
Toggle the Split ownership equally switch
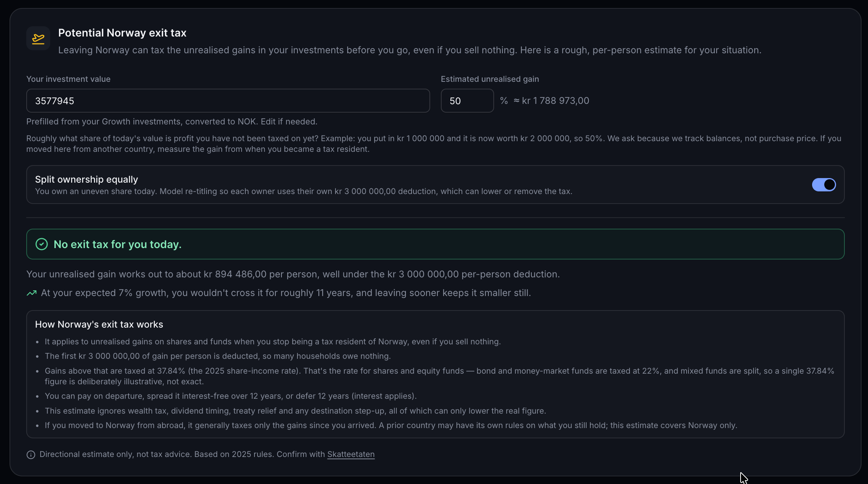click(823, 185)
